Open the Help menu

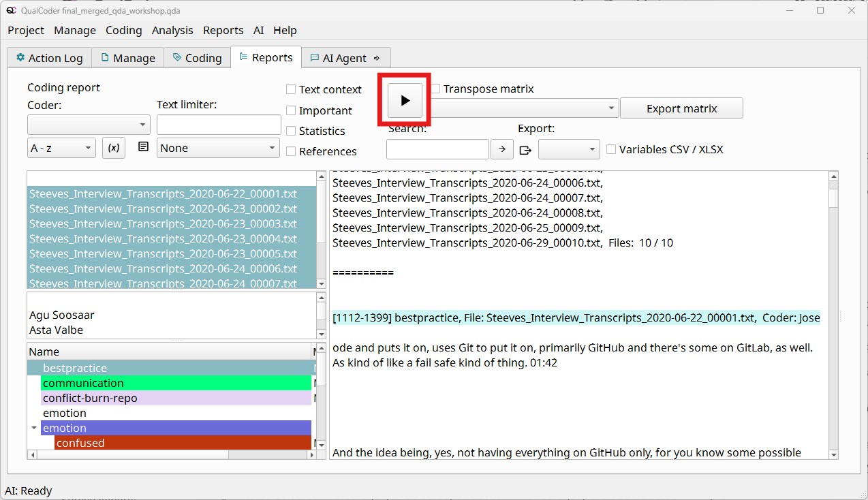pyautogui.click(x=285, y=30)
